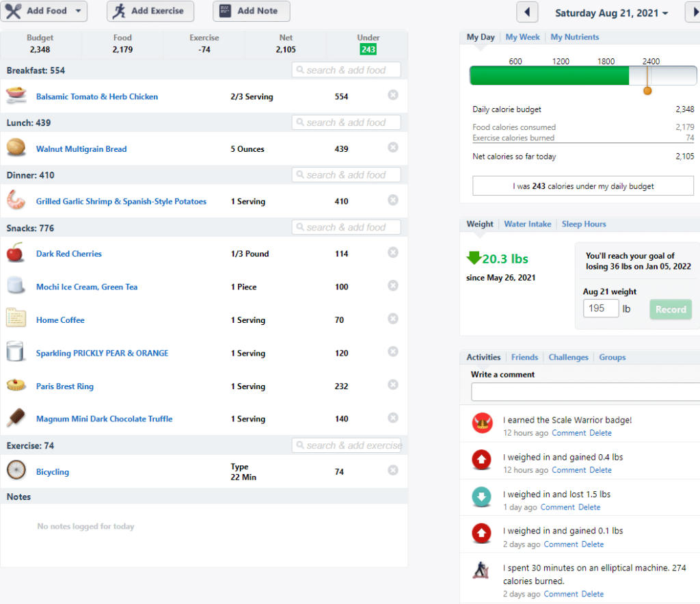Switch to the Challenges tab

(568, 357)
